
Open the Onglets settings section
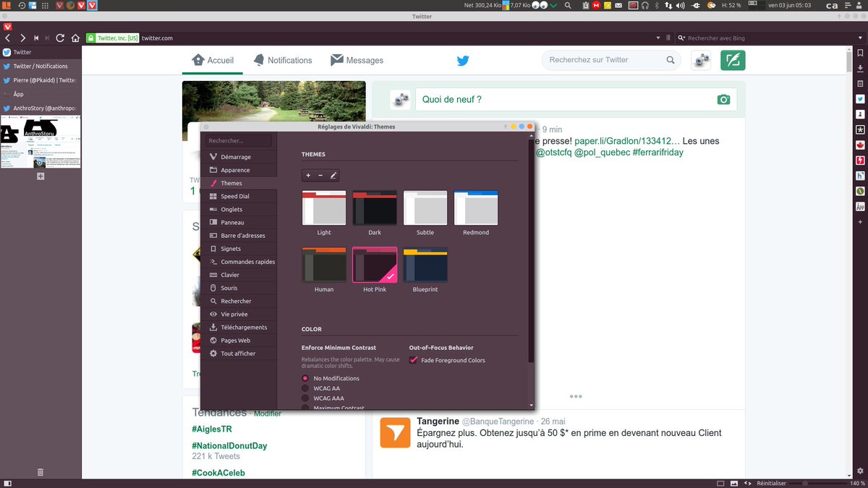239,209
